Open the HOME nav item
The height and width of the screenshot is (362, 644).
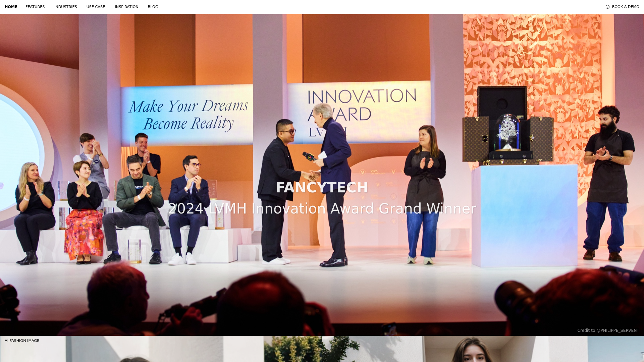11,7
